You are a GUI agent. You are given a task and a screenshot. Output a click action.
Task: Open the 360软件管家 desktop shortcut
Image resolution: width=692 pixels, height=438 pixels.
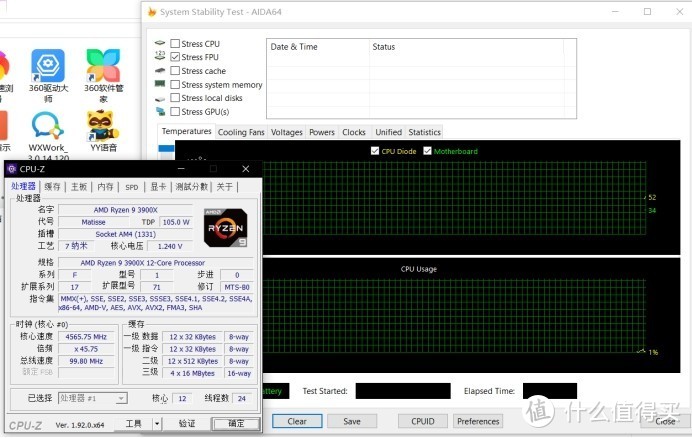[x=103, y=75]
